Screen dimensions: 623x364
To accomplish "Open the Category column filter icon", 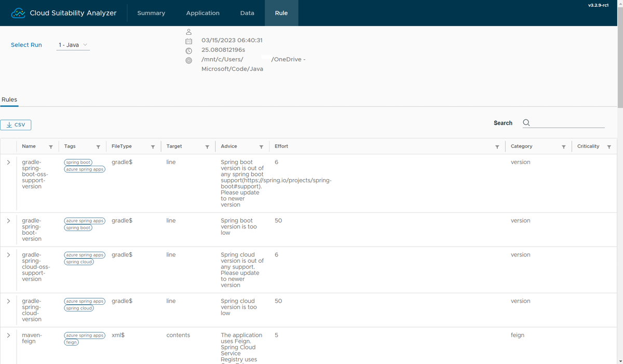I will click(563, 147).
